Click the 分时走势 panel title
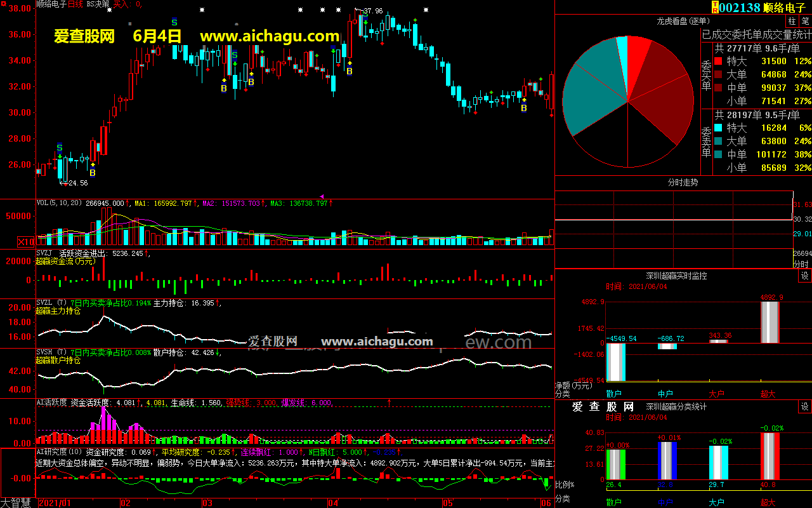The width and height of the screenshot is (812, 508). (683, 182)
